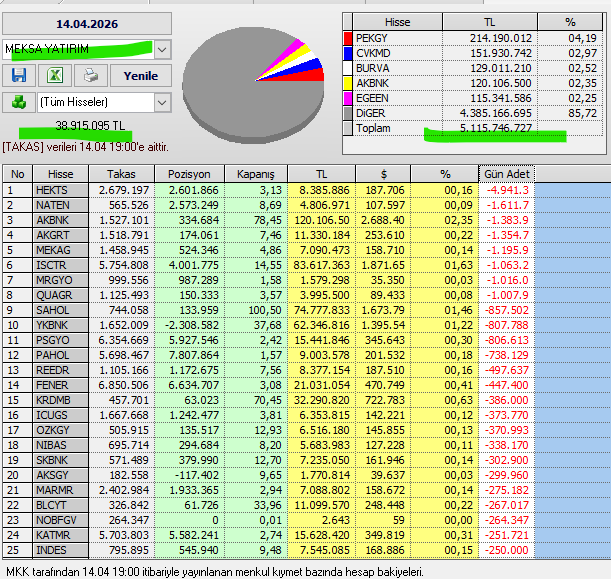Select the KATMR stock cell
Viewport: 611px width, 579px height.
60,535
